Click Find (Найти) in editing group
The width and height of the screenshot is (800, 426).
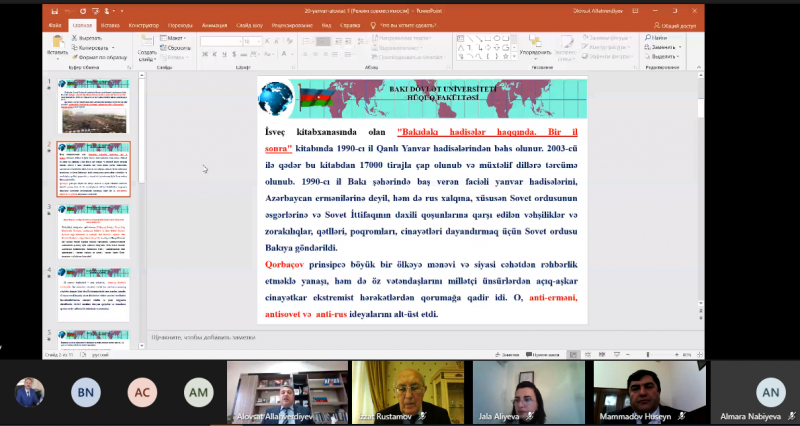click(656, 38)
